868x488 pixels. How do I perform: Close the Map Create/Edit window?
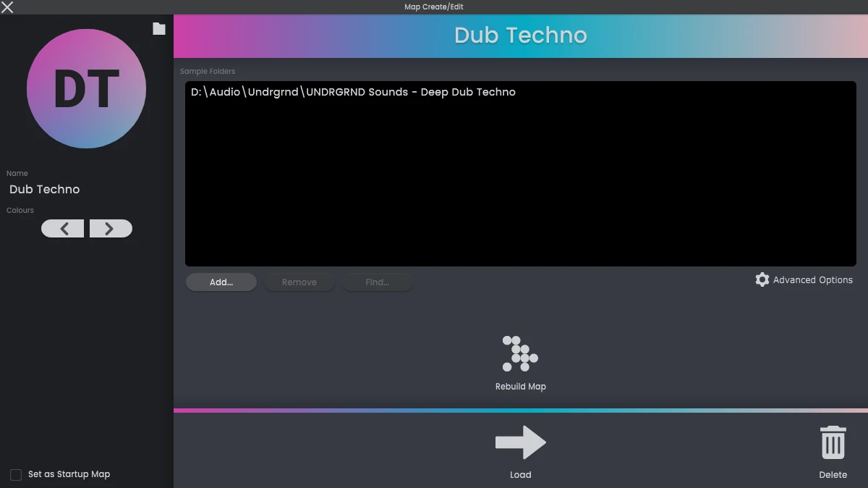(x=7, y=7)
